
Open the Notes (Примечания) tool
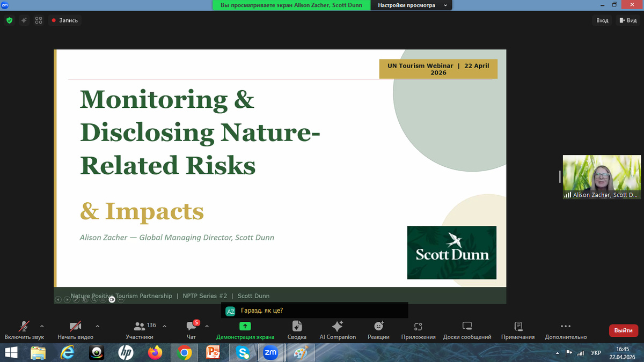click(518, 330)
